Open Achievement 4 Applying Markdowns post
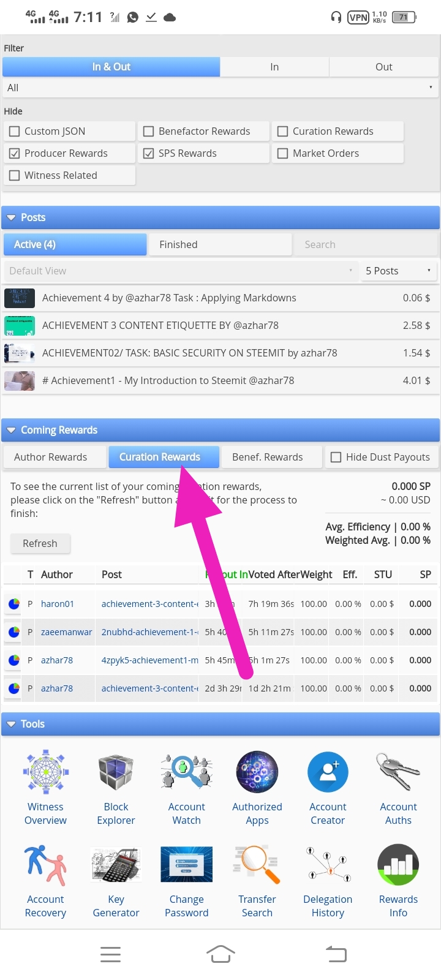 [x=169, y=298]
